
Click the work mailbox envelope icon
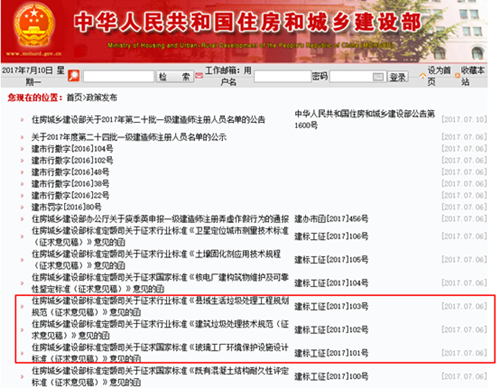tap(199, 76)
